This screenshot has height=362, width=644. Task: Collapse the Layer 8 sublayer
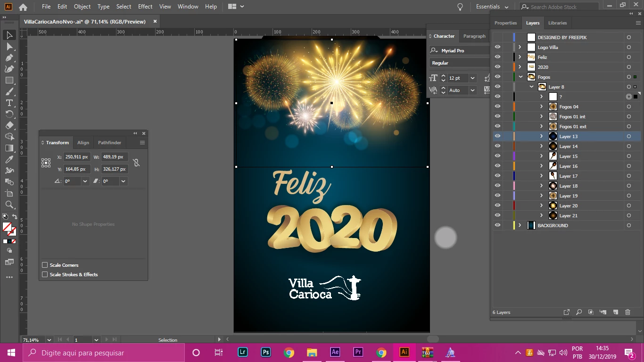531,87
